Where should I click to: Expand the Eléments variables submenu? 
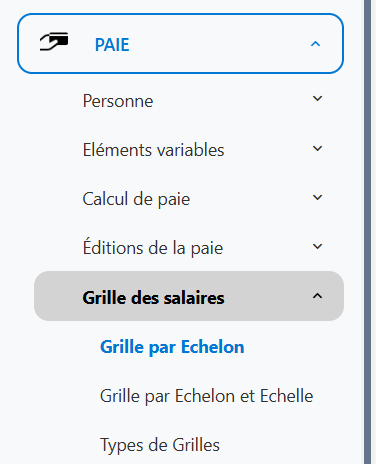153,150
